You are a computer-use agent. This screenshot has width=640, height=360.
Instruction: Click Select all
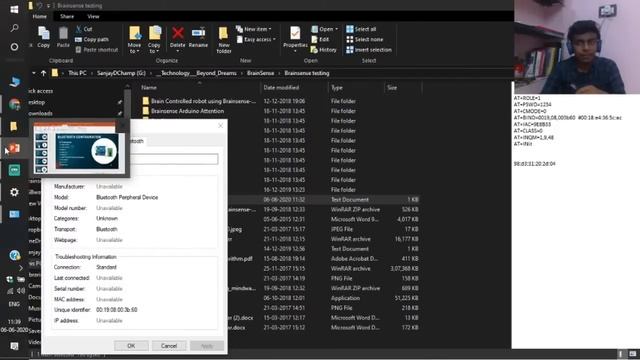361,29
